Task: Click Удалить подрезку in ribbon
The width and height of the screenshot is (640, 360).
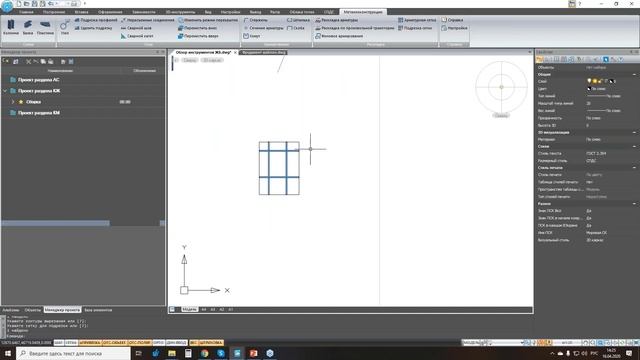Action: (x=93, y=28)
